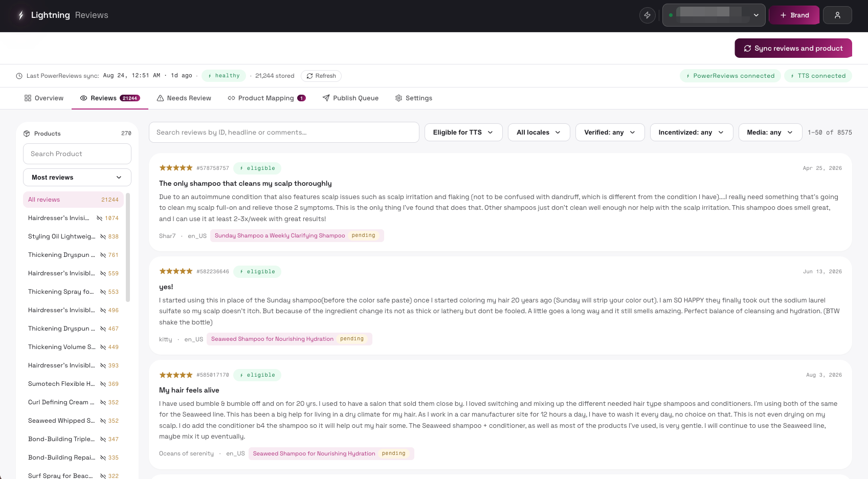Click the eligible badge on review #582236646
Viewport: 868px width, 479px height.
[257, 272]
